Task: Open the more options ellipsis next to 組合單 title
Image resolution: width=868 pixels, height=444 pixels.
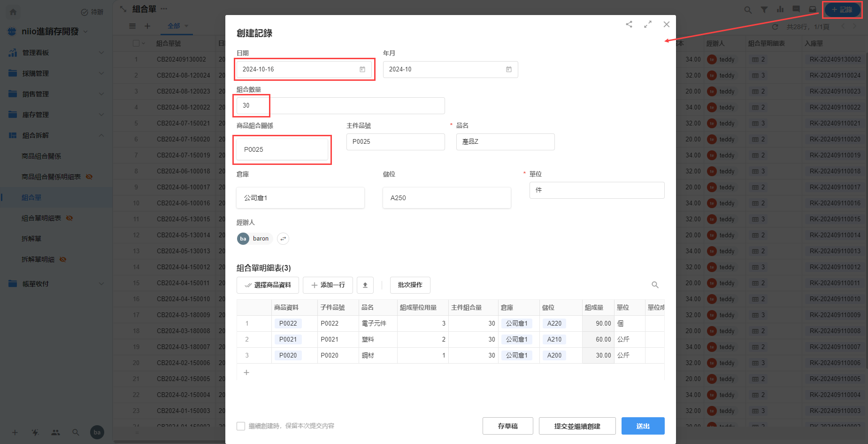Action: (164, 9)
